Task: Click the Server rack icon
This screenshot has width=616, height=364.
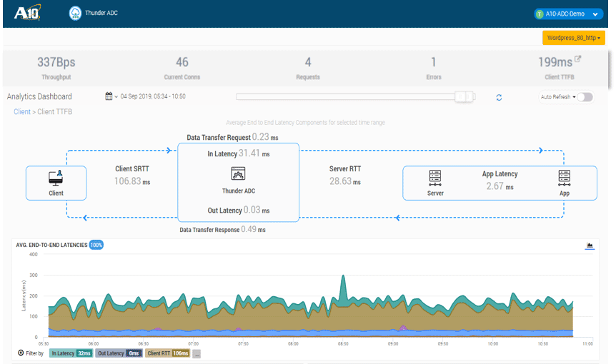Action: pos(435,178)
